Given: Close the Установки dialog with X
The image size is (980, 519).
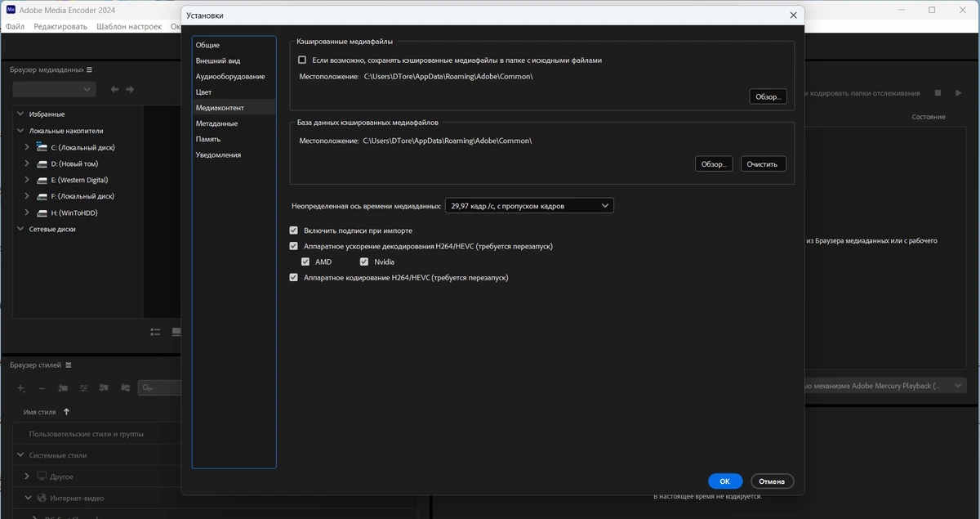Looking at the screenshot, I should point(793,16).
